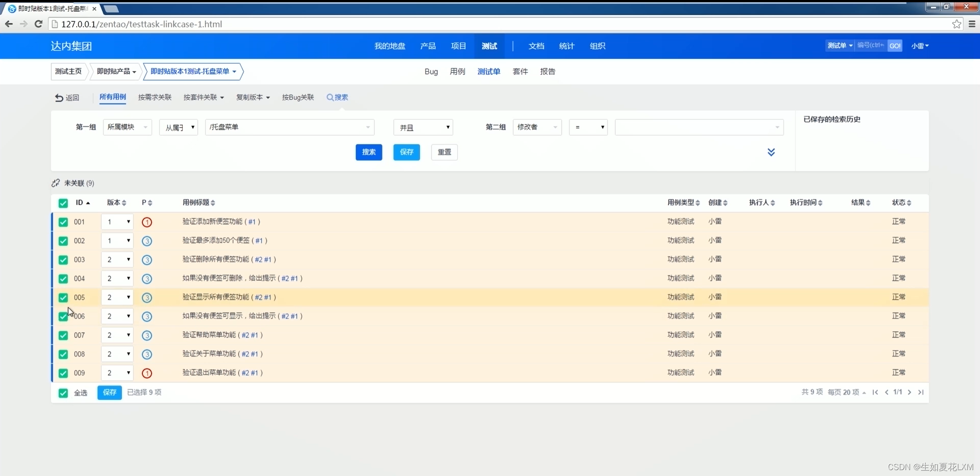Go to last page pagination icon
Viewport: 980px width, 476px height.
921,392
